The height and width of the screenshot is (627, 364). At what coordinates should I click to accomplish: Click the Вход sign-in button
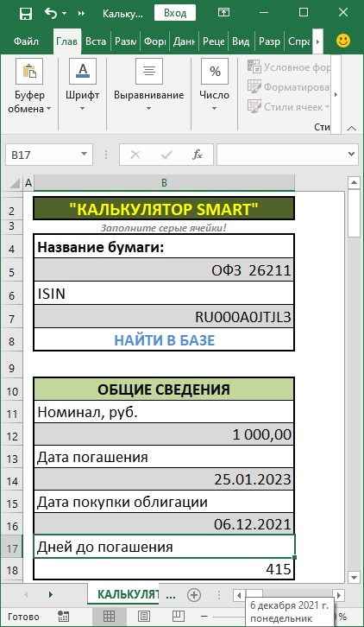click(175, 13)
